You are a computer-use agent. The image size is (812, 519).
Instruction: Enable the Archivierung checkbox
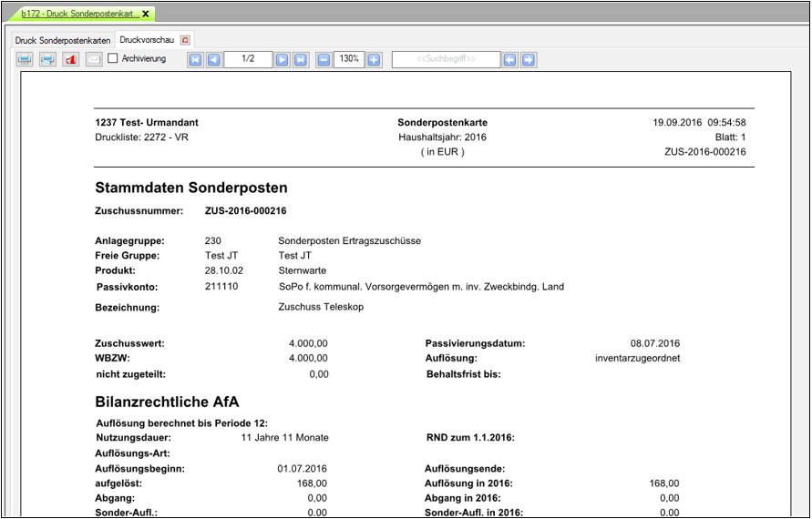pyautogui.click(x=113, y=58)
